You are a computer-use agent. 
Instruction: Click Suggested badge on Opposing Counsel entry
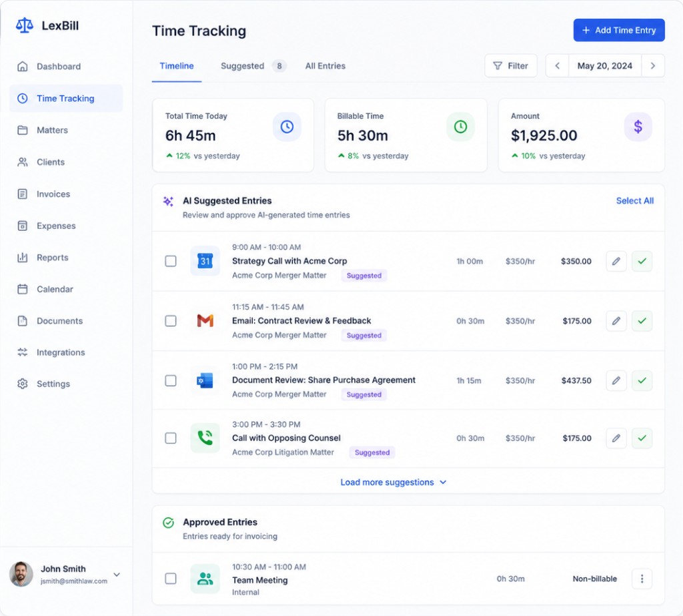(372, 452)
